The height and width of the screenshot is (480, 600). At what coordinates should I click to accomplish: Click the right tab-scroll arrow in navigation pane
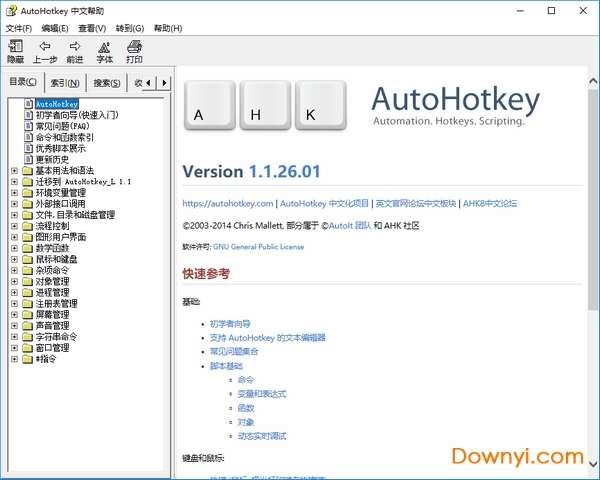[164, 83]
